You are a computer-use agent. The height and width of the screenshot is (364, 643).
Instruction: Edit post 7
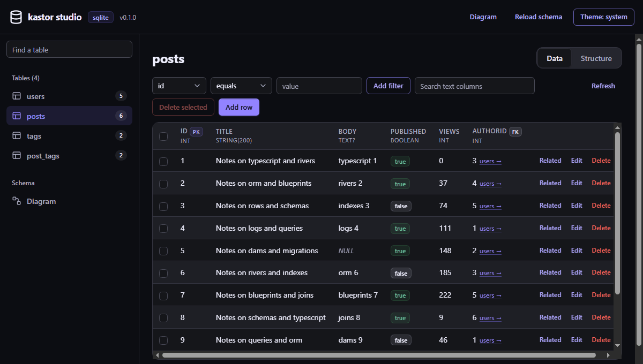577,295
